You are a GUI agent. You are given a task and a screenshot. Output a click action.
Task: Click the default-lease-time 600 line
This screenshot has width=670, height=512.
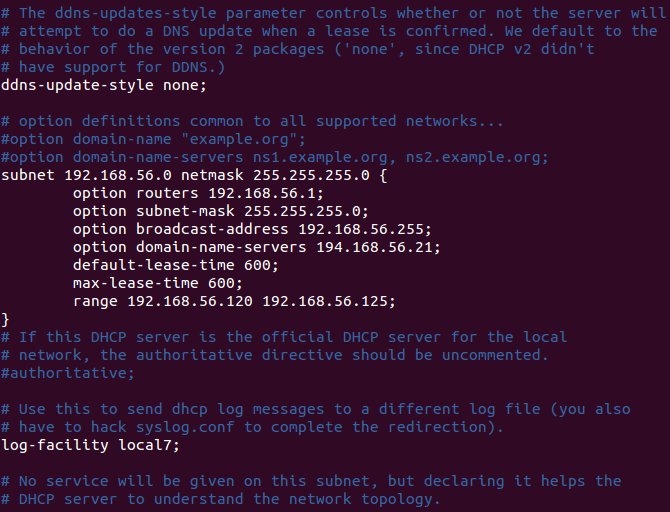(x=176, y=265)
